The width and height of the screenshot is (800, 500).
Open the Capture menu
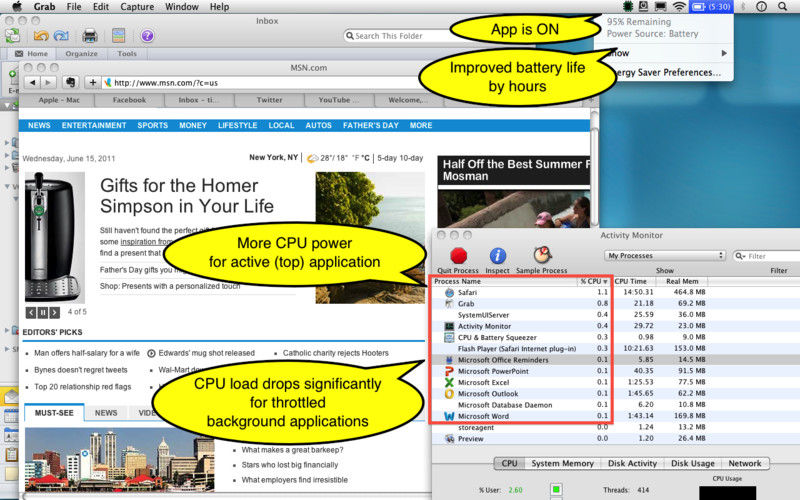[x=136, y=7]
